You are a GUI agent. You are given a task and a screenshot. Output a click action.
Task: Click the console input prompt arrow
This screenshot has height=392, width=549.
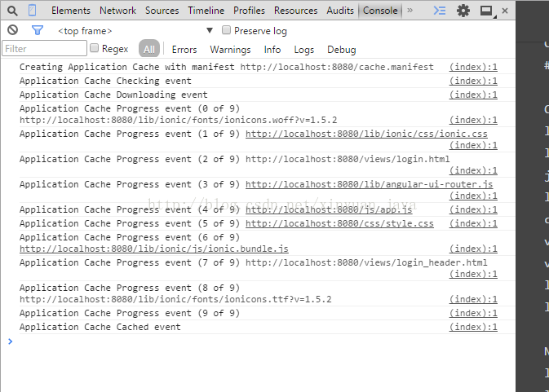[x=10, y=341]
